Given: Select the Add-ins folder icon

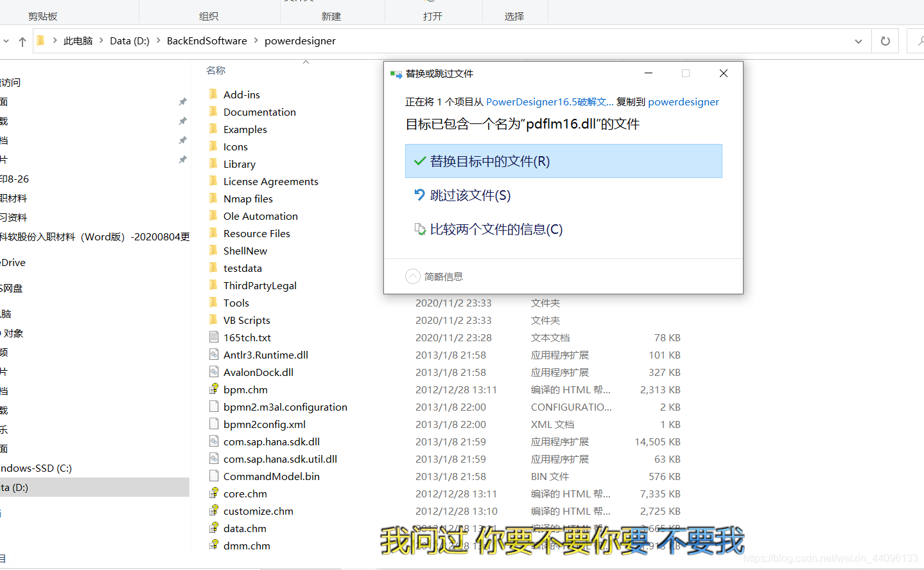Looking at the screenshot, I should tap(213, 94).
